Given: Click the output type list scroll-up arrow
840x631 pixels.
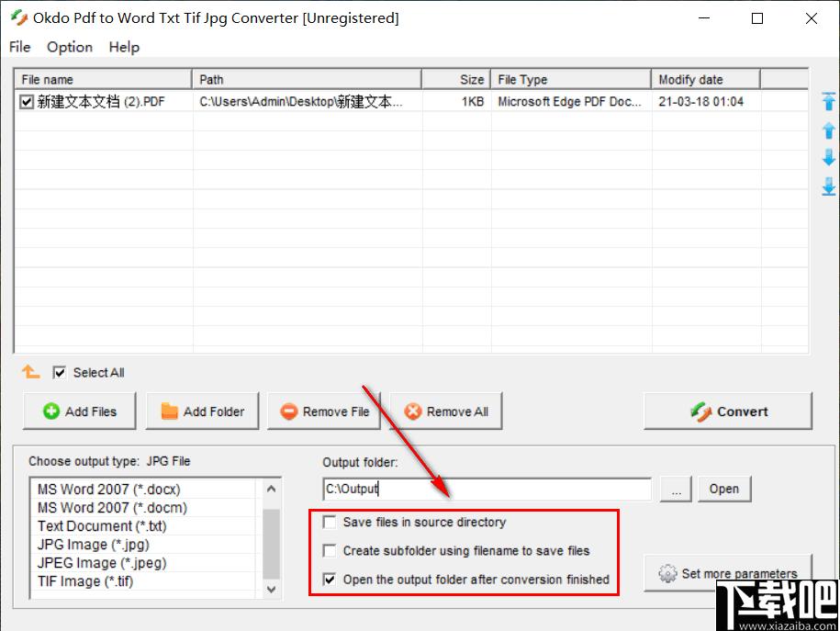Looking at the screenshot, I should coord(271,489).
